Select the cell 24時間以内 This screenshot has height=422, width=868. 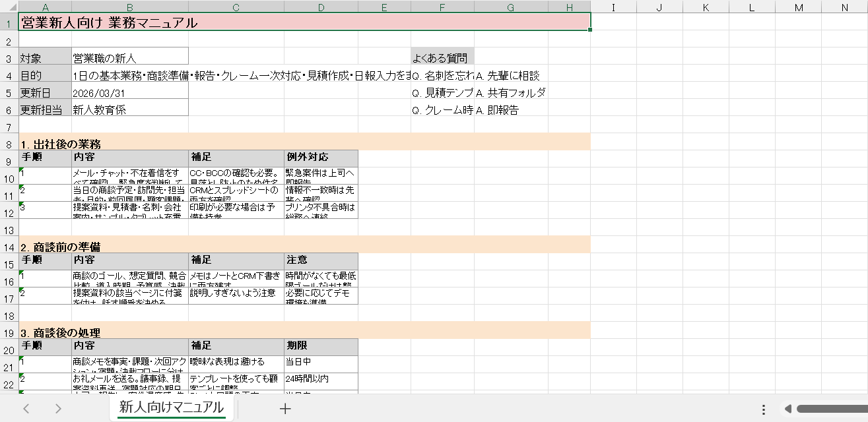click(321, 382)
